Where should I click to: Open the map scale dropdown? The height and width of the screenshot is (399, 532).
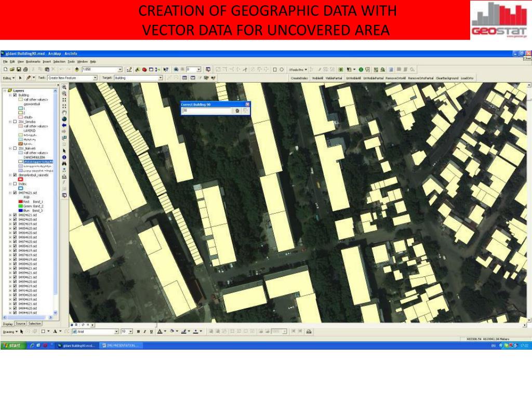coord(120,70)
